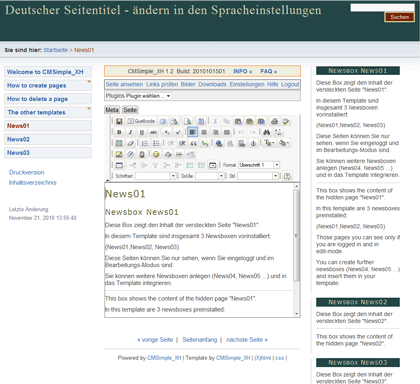Open Links prüfen menu item

[x=162, y=85]
